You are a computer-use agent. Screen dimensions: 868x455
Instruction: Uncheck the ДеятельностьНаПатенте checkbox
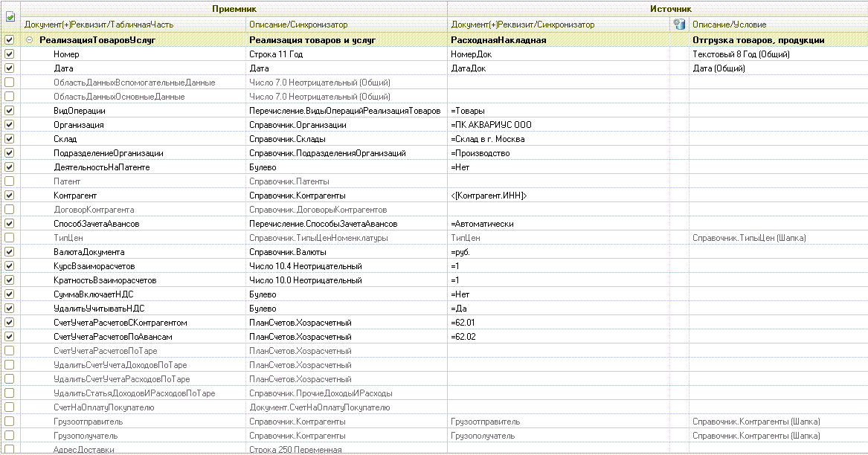tap(10, 167)
